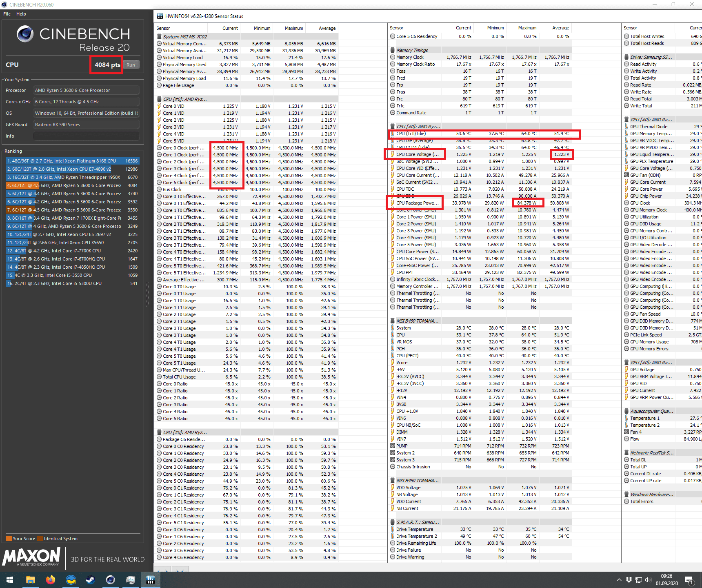Screen dimensions: 702x588
Task: Click the chip icon beside System: MSI MS-7C02
Action: (x=159, y=37)
